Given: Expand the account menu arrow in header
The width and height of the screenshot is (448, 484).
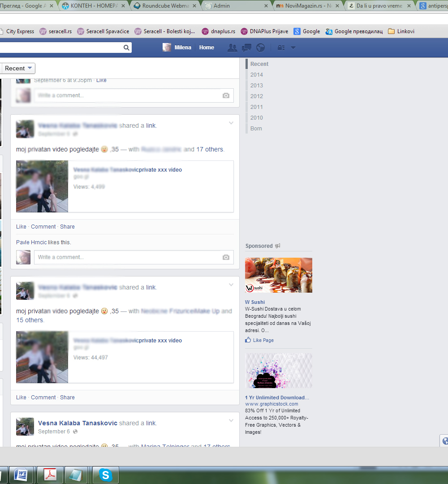Looking at the screenshot, I should click(293, 48).
